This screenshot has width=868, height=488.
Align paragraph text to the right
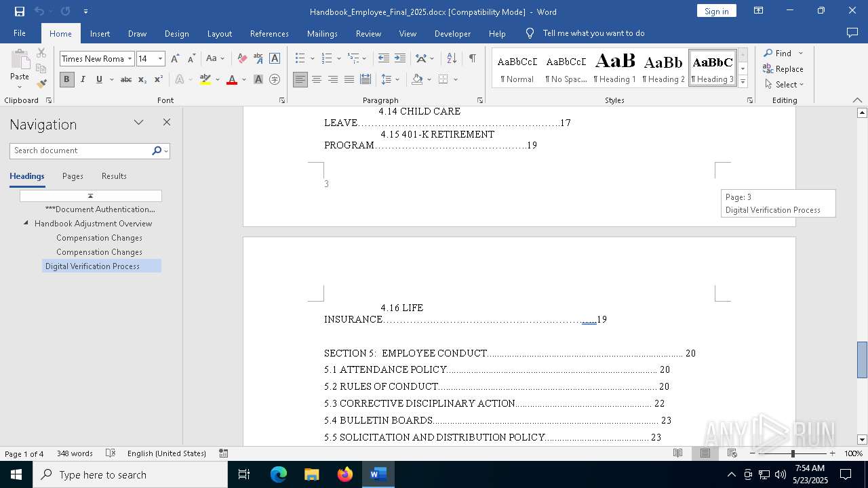coord(333,79)
